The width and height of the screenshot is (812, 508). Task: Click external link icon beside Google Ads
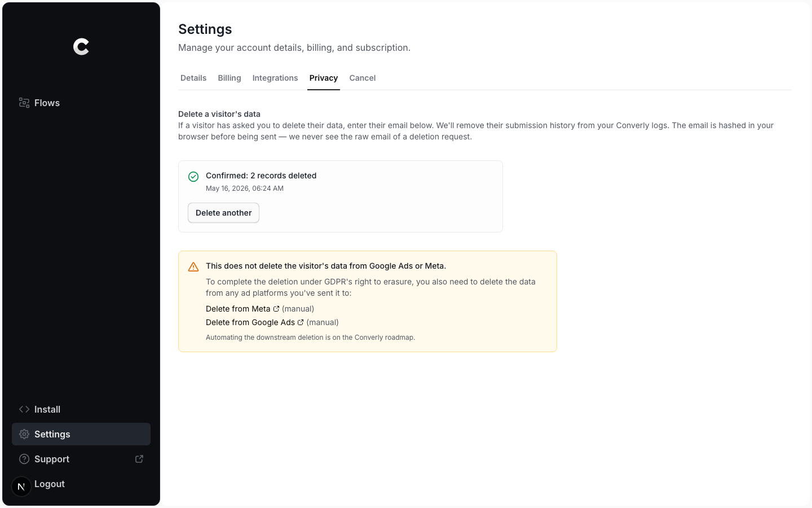(x=301, y=322)
